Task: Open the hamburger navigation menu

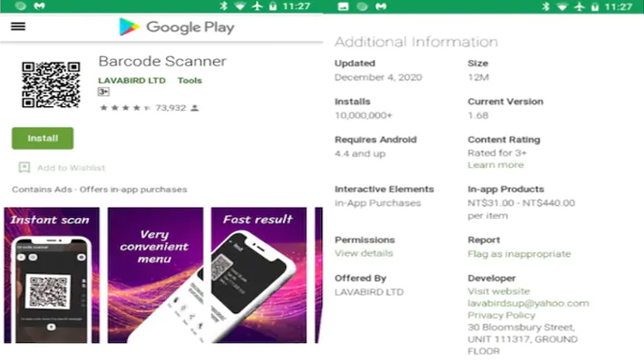Action: 18,26
